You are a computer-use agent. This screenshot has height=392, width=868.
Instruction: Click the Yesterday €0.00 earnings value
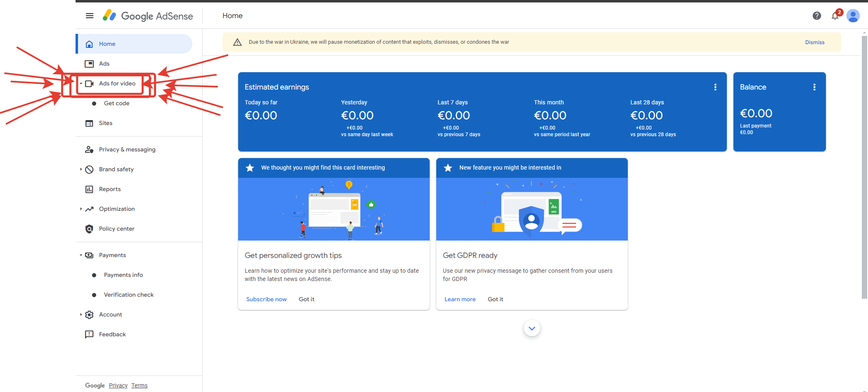(357, 116)
